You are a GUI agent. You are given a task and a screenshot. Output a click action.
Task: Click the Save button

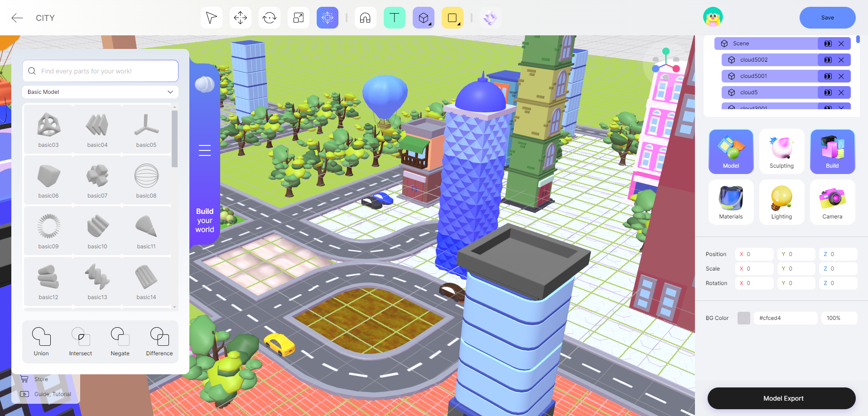[827, 18]
